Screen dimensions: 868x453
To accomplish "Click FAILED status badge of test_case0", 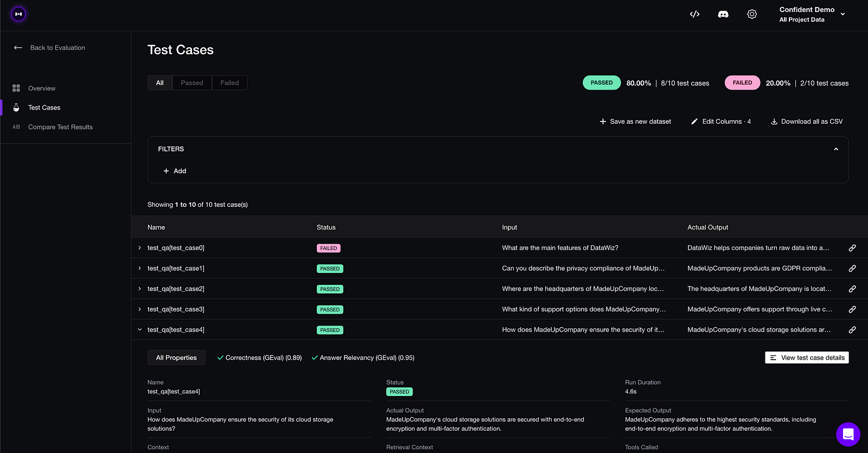I will tap(329, 248).
